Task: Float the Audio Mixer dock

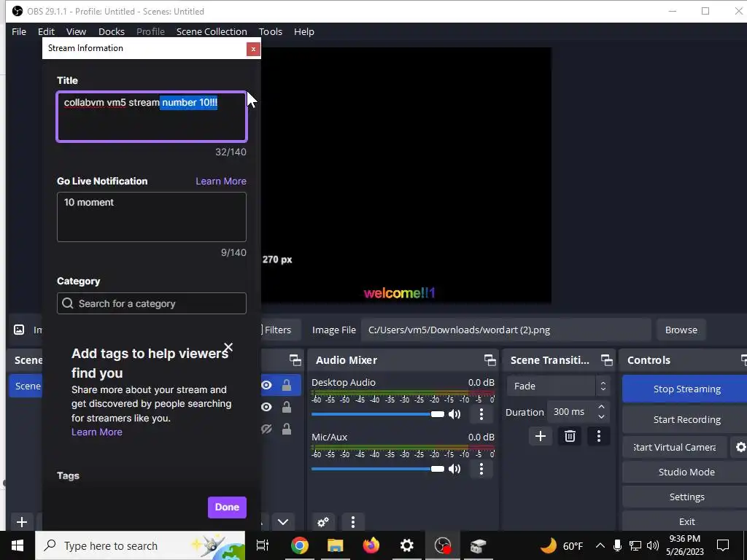Action: 489,360
